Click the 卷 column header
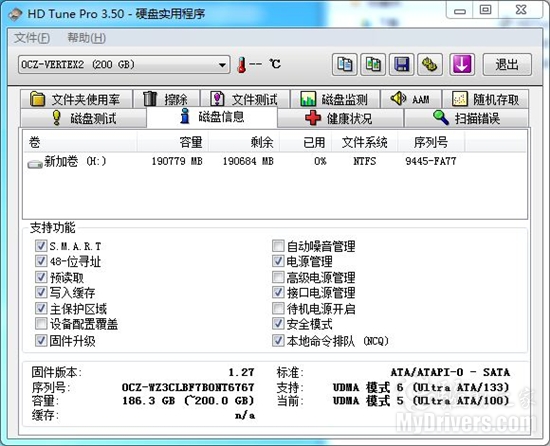This screenshot has height=446, width=550. (80, 142)
